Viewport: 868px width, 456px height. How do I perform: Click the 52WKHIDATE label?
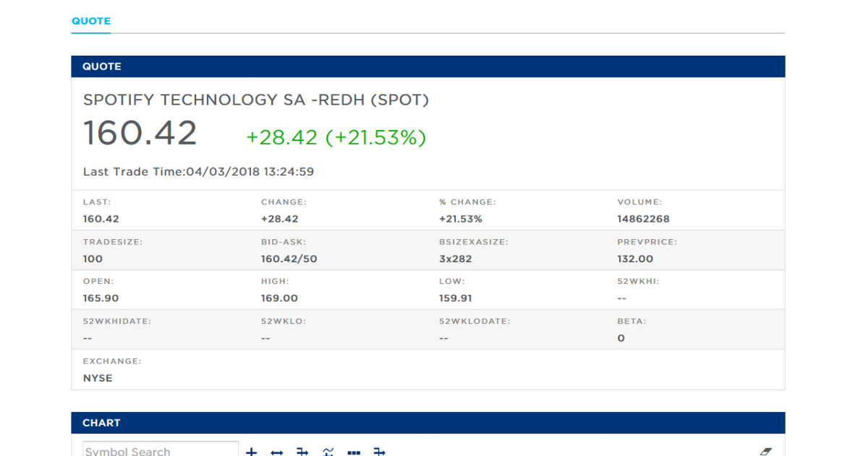coord(117,321)
